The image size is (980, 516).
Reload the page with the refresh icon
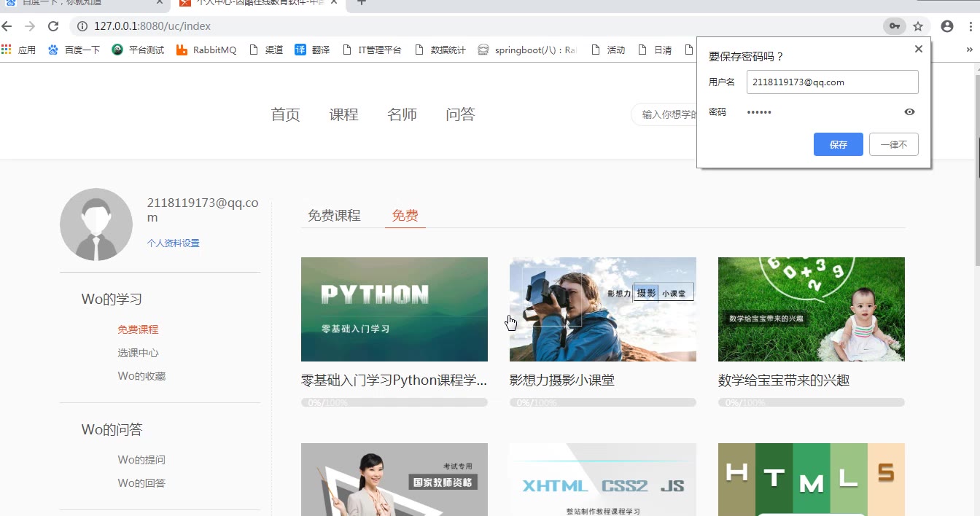tap(53, 26)
